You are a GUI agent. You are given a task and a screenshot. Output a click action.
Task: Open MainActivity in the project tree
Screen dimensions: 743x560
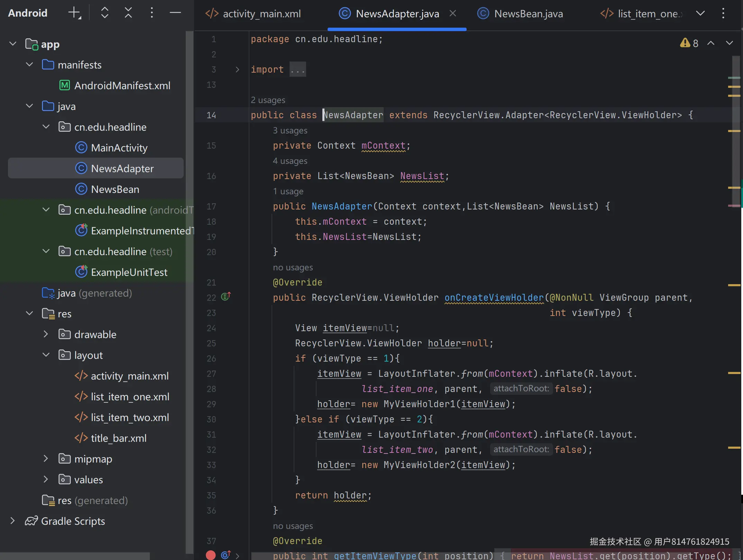click(x=119, y=148)
